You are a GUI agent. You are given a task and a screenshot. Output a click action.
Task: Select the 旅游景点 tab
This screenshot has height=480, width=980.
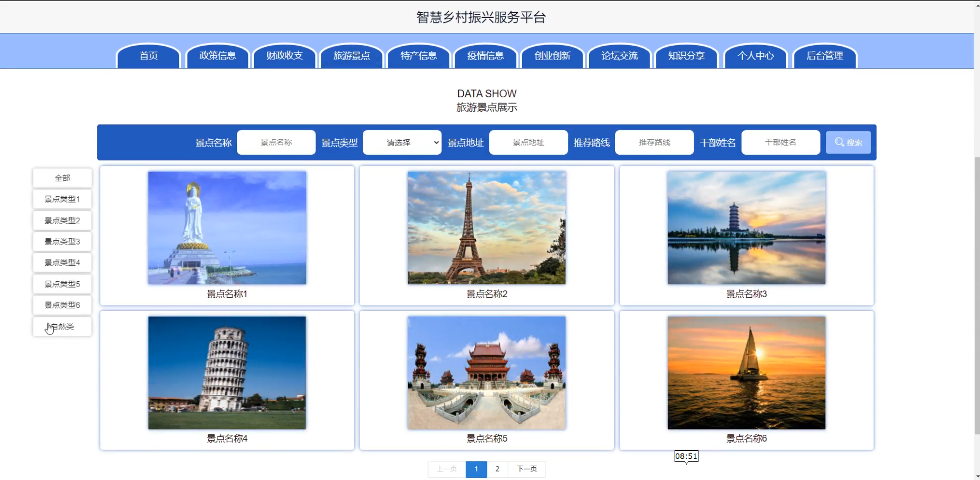(x=352, y=56)
